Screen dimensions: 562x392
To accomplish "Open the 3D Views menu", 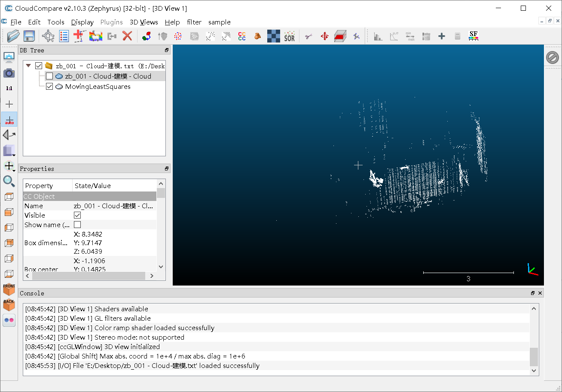I will point(144,22).
